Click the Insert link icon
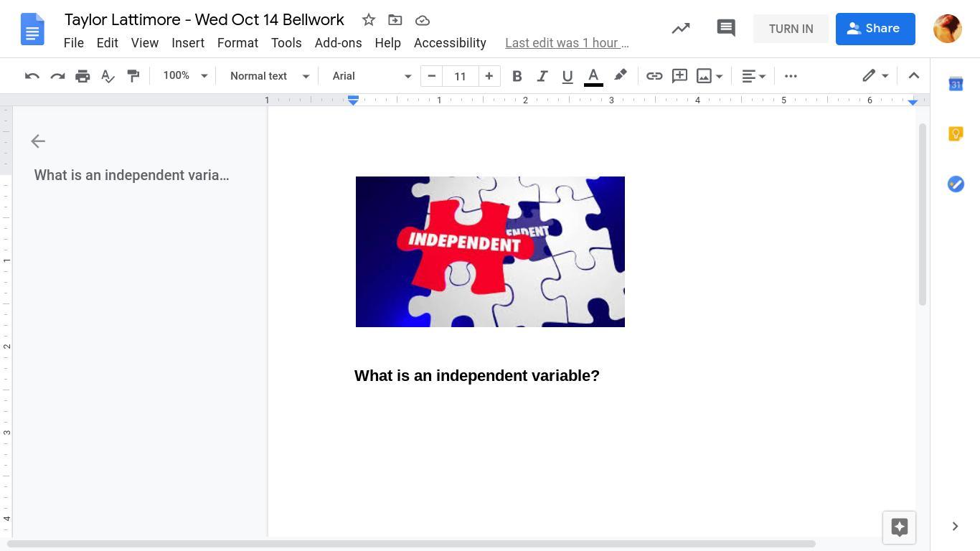 pyautogui.click(x=654, y=76)
